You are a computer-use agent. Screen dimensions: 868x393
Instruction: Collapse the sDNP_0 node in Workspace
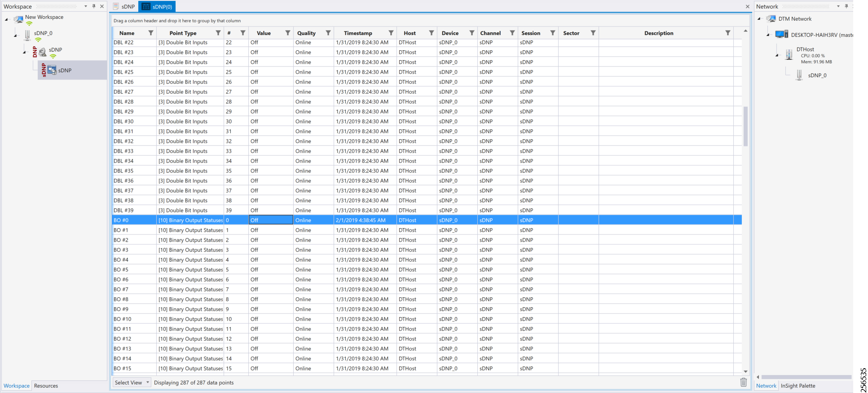(16, 35)
